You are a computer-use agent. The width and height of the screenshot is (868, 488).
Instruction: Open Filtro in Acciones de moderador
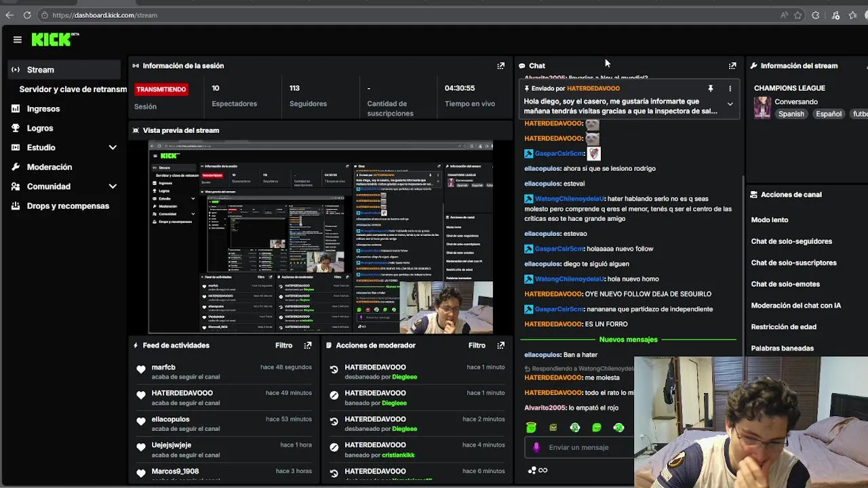(477, 345)
